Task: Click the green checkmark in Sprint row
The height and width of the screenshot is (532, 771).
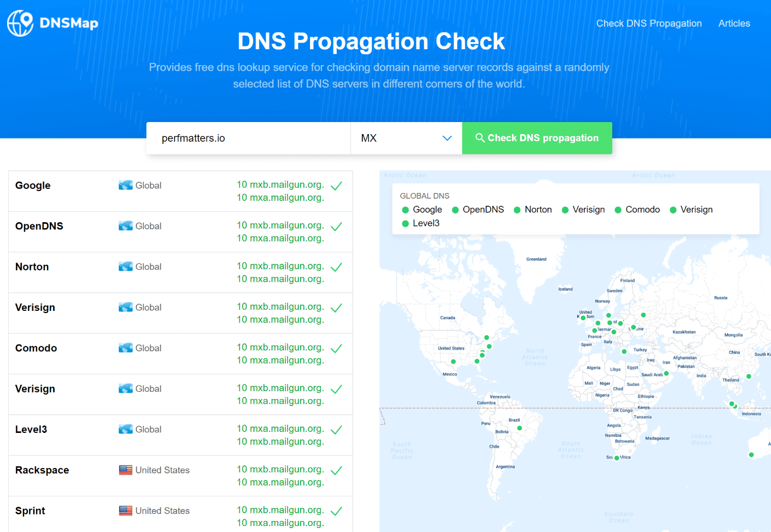Action: pos(337,511)
